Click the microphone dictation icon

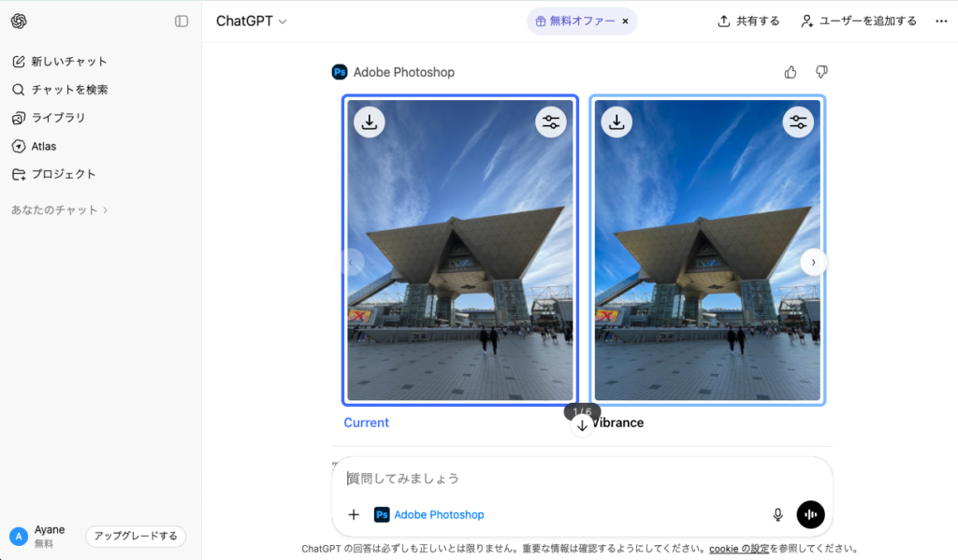[x=777, y=514]
